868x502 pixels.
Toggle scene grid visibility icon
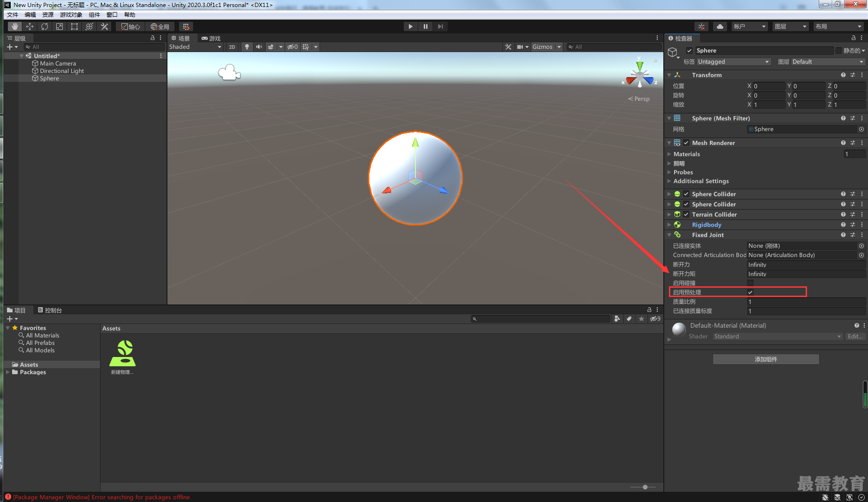pos(306,47)
